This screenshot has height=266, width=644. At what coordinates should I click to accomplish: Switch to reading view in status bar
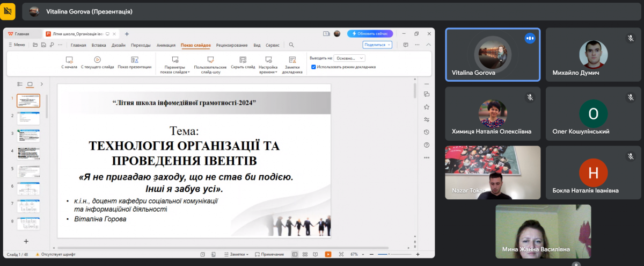click(316, 254)
